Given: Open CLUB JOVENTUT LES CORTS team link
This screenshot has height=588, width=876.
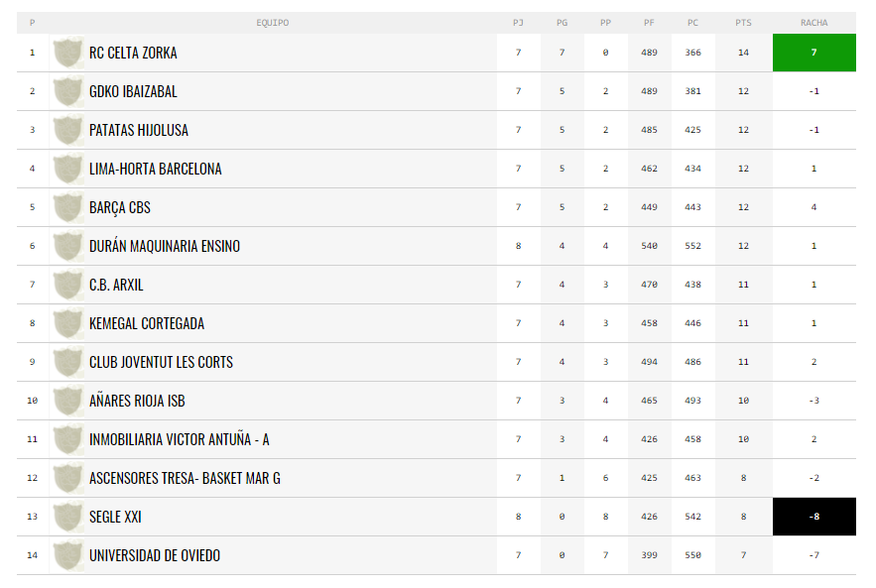Looking at the screenshot, I should 162,362.
